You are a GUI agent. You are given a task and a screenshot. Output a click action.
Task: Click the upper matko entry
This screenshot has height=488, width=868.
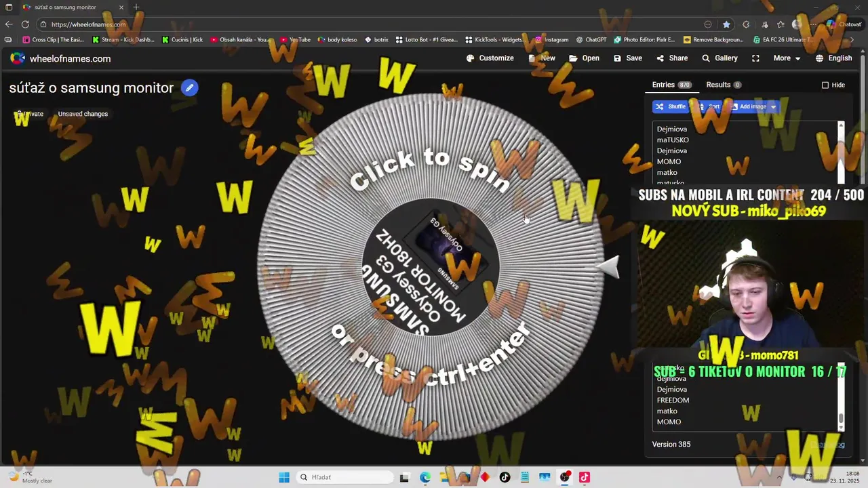point(667,172)
